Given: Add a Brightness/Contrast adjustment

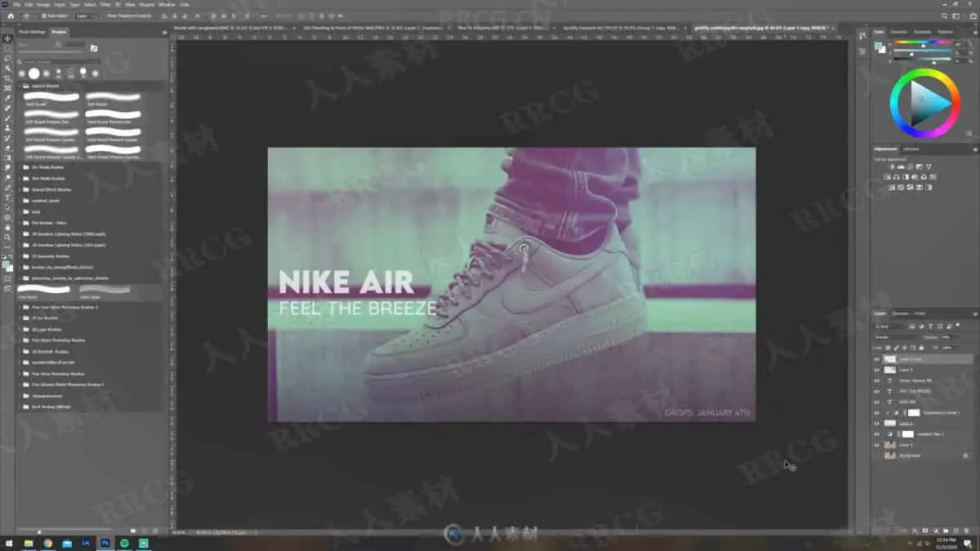Looking at the screenshot, I should pos(891,167).
